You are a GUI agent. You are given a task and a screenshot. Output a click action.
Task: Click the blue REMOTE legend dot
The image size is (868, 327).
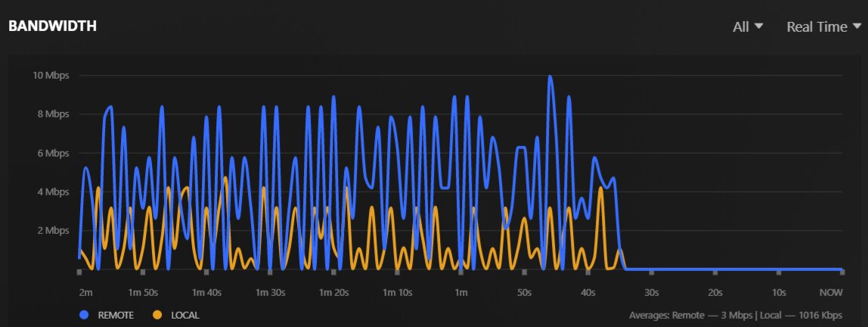[x=84, y=316]
